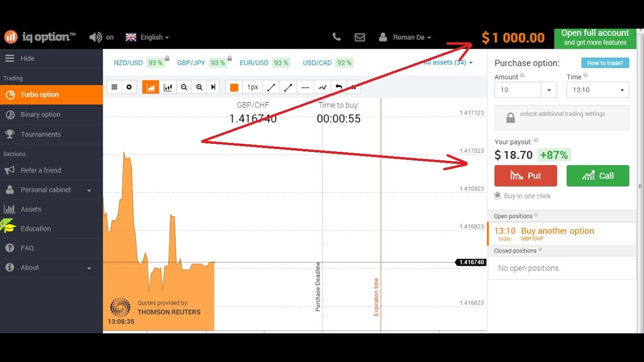Hide the left sidebar menu
Image resolution: width=644 pixels, height=362 pixels.
click(51, 58)
